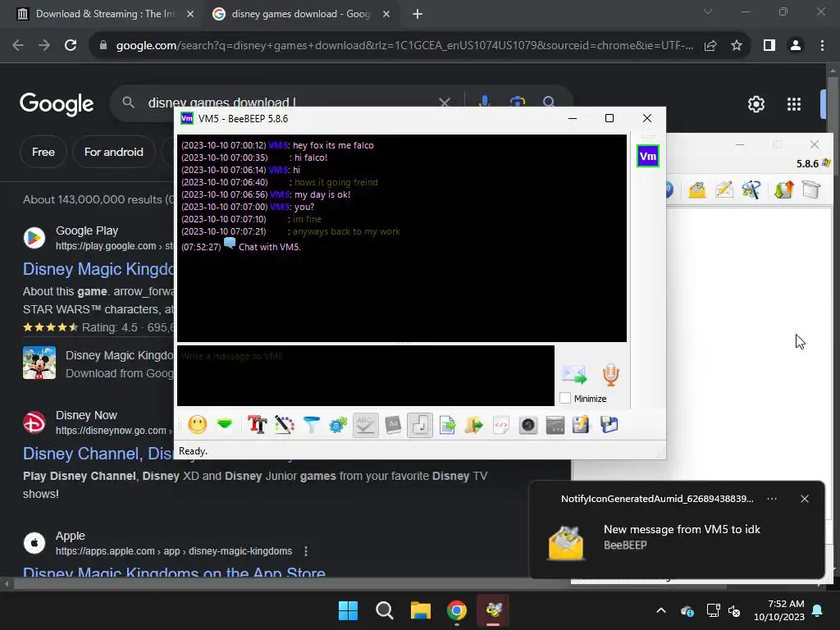Click the message input box for VM5
The width and height of the screenshot is (840, 630).
point(366,376)
